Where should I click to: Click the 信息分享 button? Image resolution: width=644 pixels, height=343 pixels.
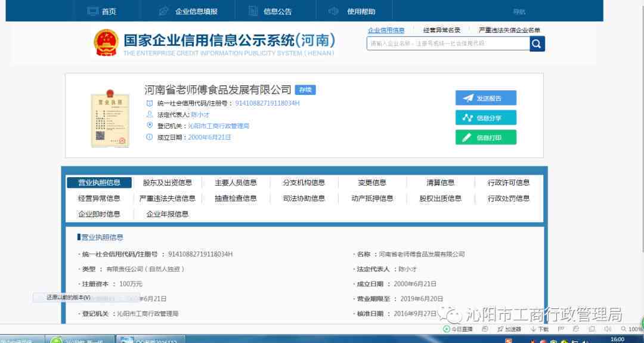click(x=486, y=118)
